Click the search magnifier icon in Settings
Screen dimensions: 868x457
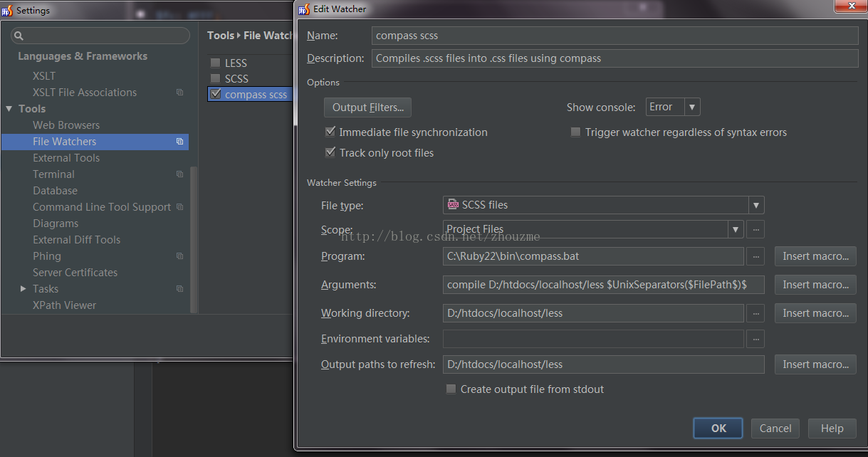pyautogui.click(x=19, y=36)
